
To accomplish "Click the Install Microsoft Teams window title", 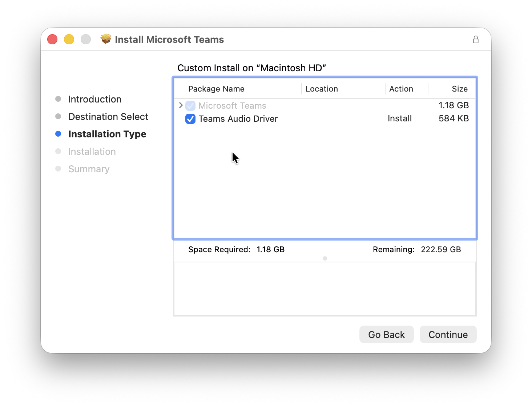I will click(169, 40).
